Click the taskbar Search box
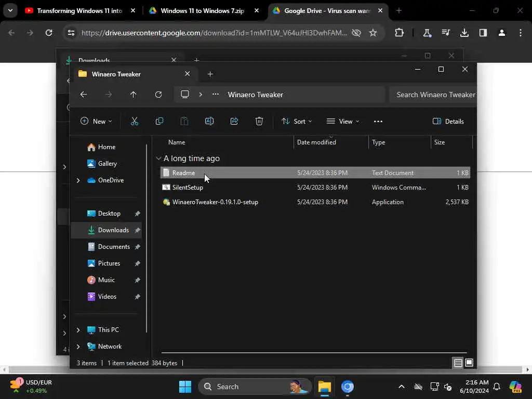Viewport: 532px width, 399px height. (255, 387)
